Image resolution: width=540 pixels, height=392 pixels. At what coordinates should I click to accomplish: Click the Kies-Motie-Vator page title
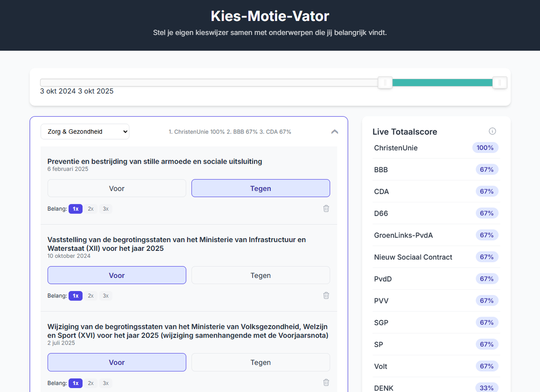click(x=270, y=16)
